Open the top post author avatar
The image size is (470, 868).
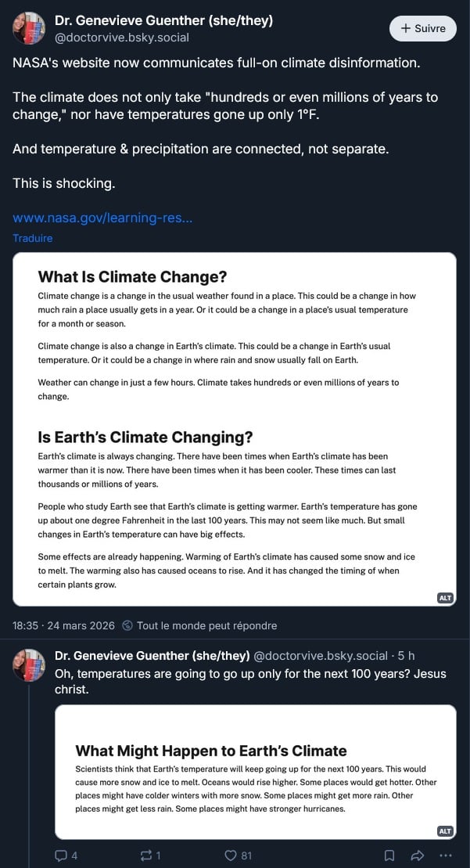point(29,28)
